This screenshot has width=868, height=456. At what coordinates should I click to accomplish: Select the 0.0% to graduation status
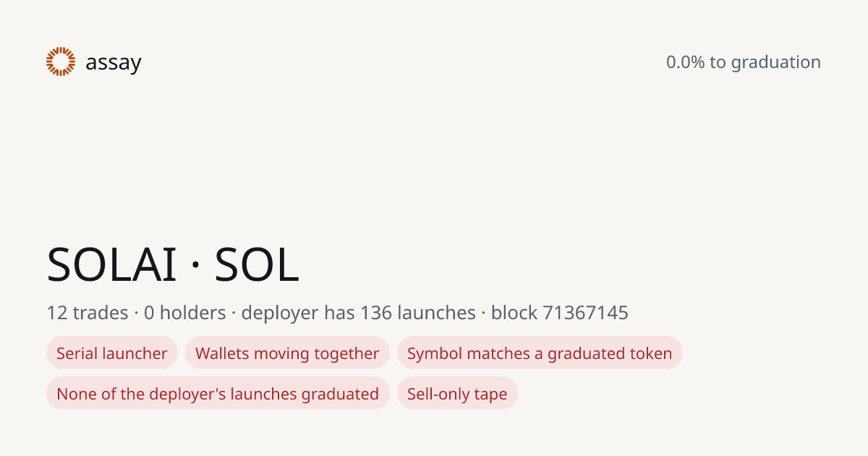[x=744, y=62]
